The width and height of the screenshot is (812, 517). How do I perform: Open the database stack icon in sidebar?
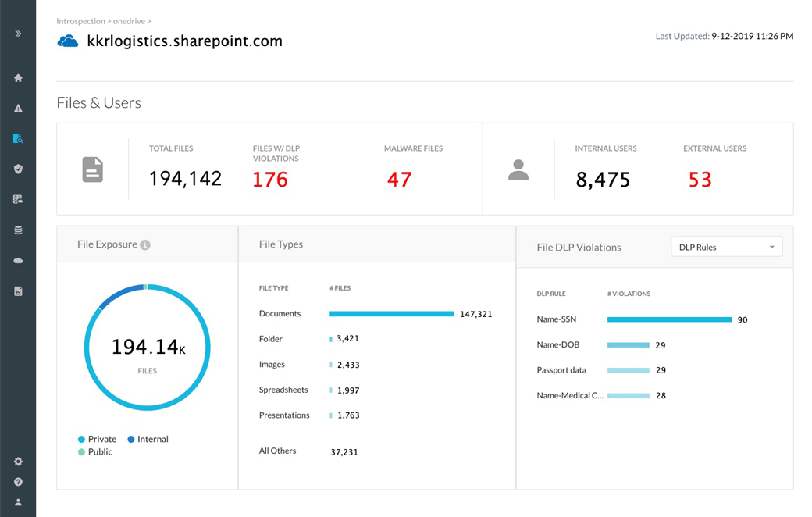18,230
